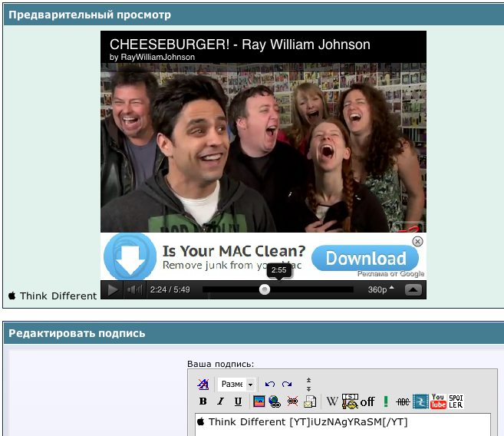Insert video with blue film-strip icon
The height and width of the screenshot is (436, 504).
pos(420,401)
